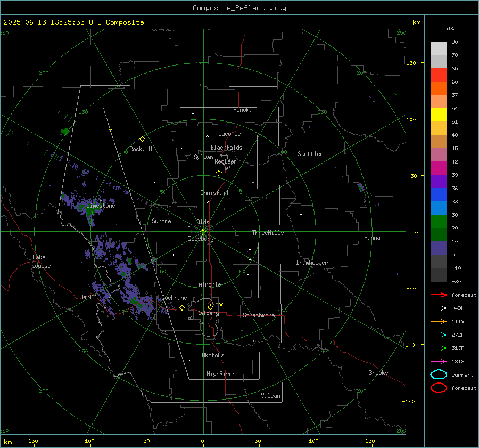Click the green 31JP arrow legend icon
The height and width of the screenshot is (448, 479).
click(439, 348)
